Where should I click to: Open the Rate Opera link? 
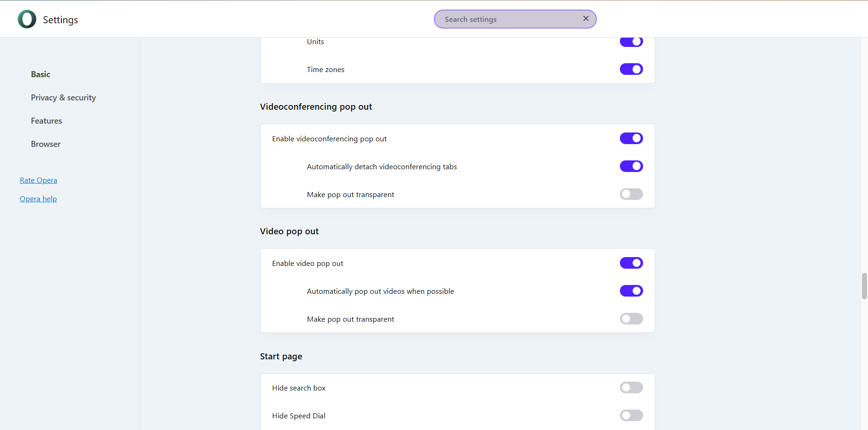39,180
